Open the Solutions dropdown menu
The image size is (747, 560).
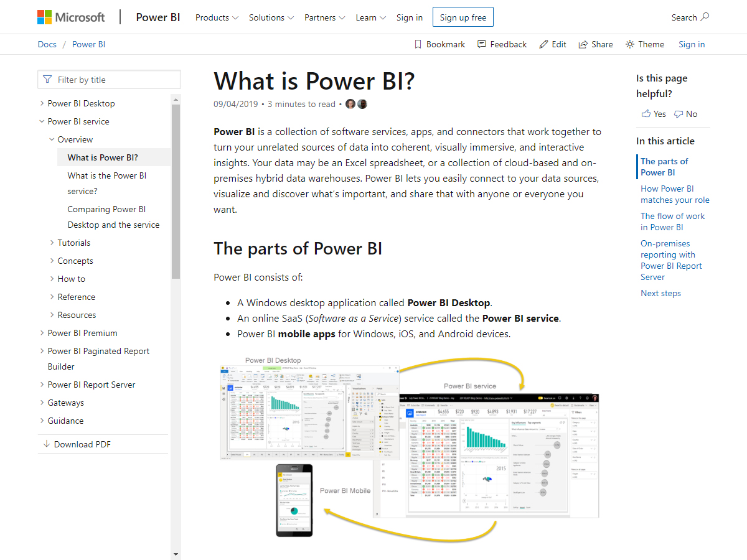271,17
